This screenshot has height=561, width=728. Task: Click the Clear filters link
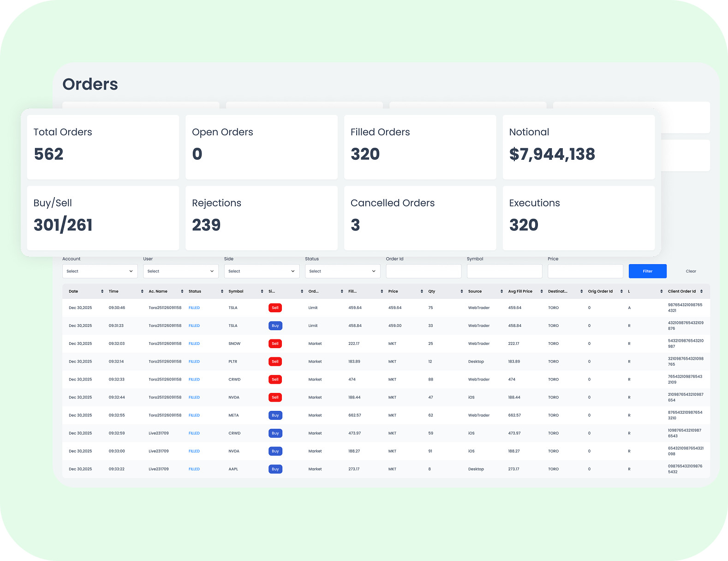[691, 271]
